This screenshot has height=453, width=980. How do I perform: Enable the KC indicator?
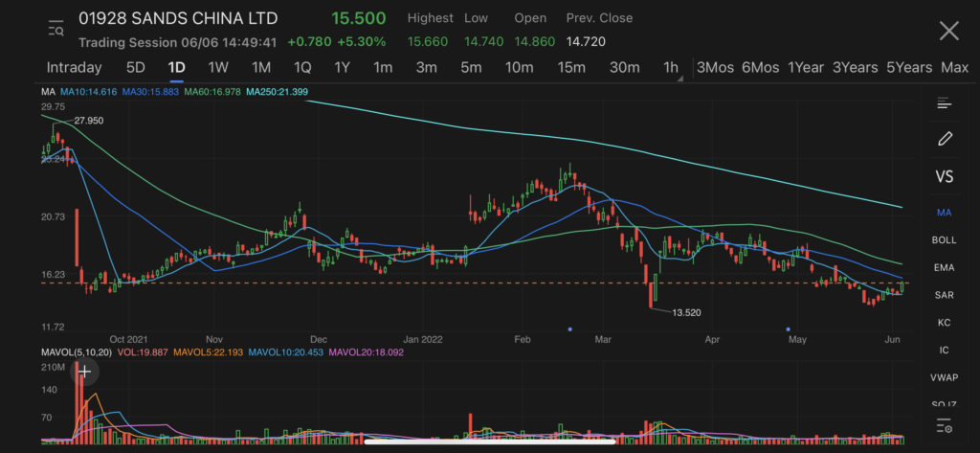pos(944,323)
